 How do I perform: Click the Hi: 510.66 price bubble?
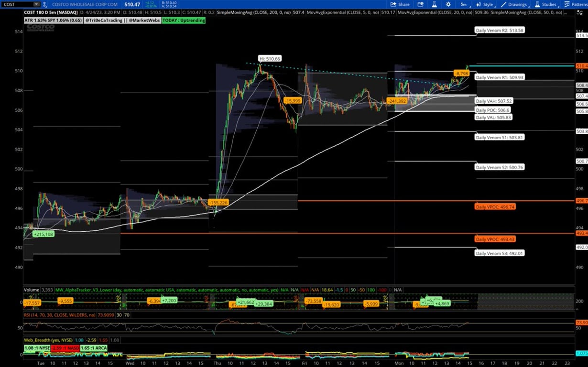click(270, 59)
